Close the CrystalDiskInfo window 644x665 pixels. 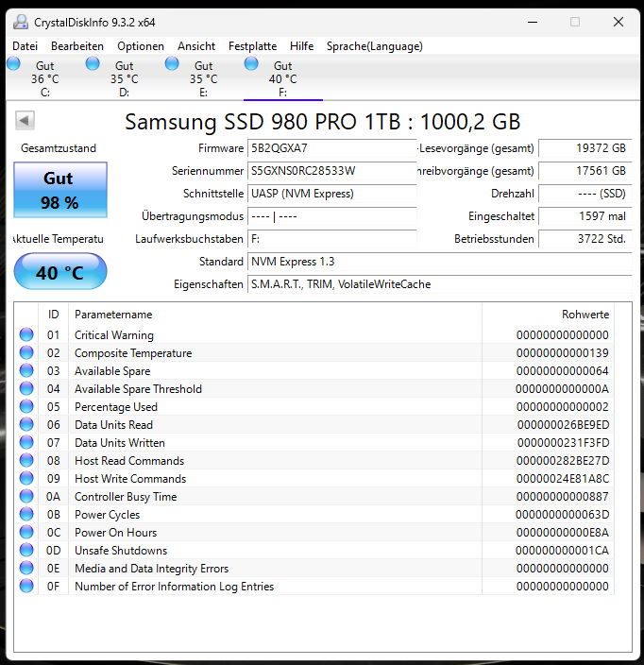[x=619, y=22]
